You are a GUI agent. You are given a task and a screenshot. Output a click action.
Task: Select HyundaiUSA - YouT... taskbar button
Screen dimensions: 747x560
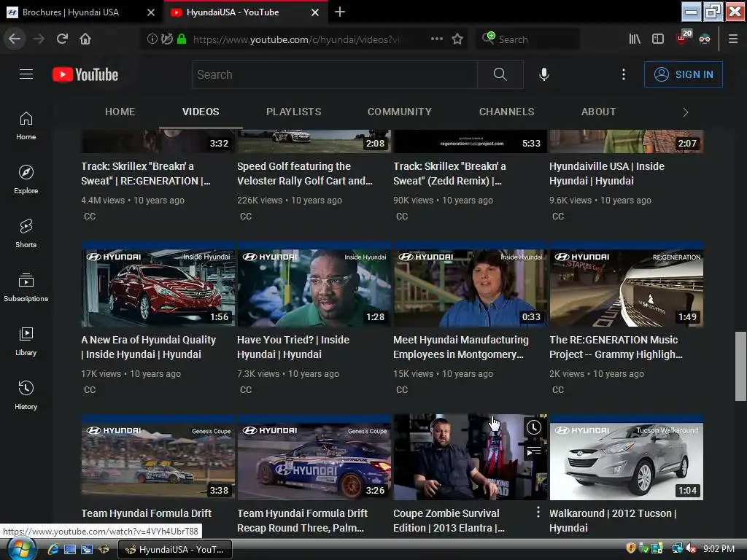175,550
